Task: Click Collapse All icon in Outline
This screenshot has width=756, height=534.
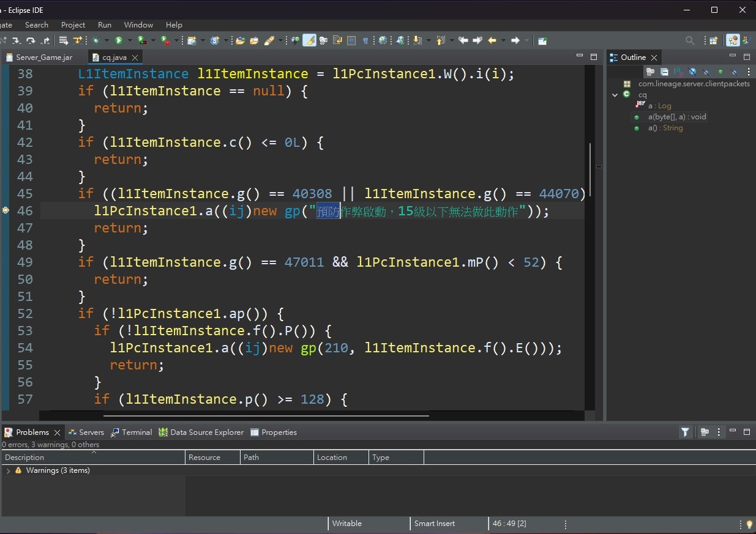Action: (664, 72)
